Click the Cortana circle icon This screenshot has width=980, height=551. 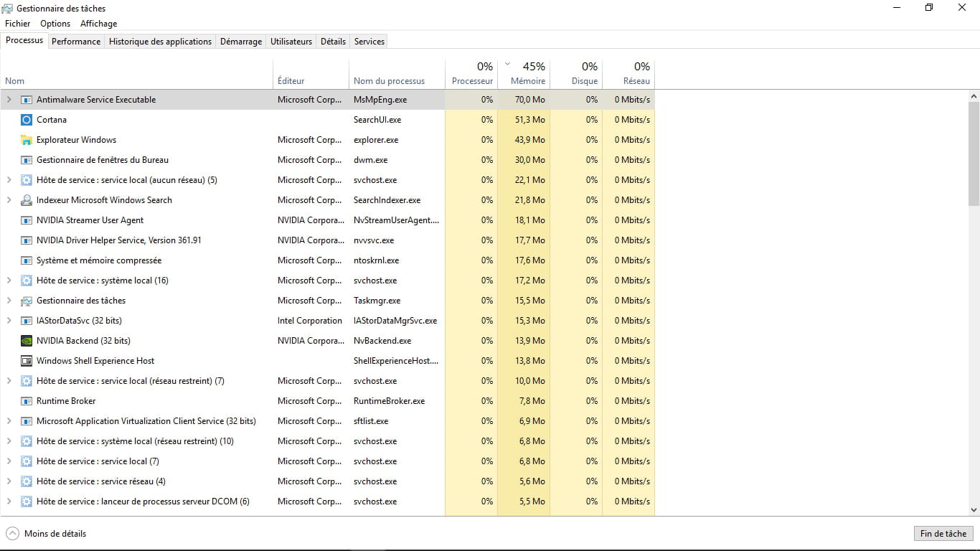click(27, 120)
